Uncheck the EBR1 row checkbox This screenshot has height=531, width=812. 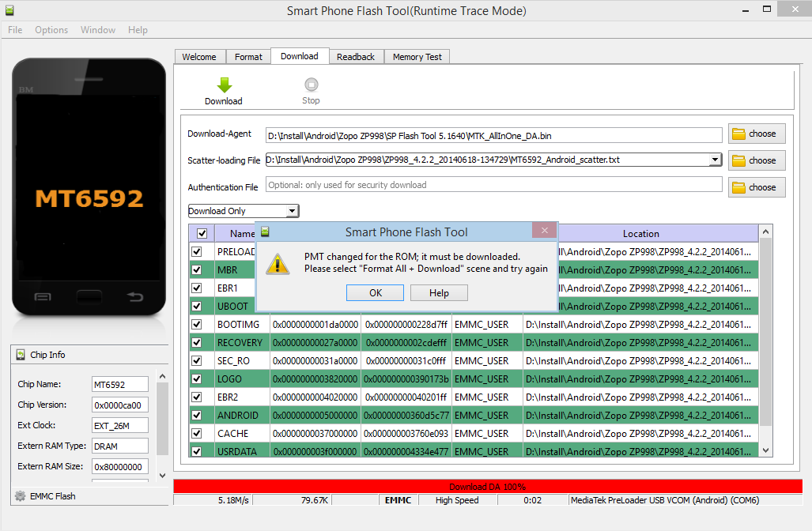tap(197, 288)
